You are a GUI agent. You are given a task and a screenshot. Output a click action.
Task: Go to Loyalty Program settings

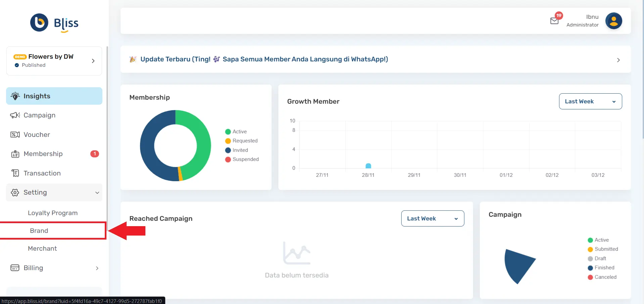pyautogui.click(x=53, y=213)
